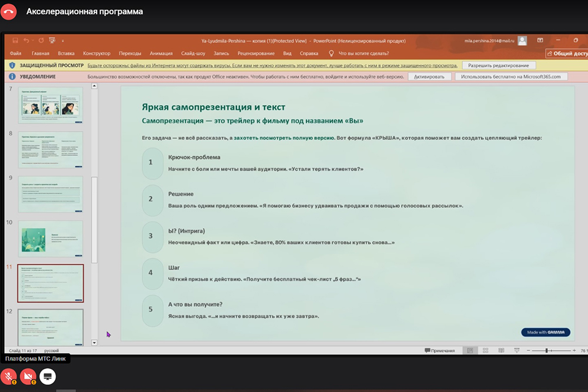Click the user account avatar icon

[x=523, y=41]
